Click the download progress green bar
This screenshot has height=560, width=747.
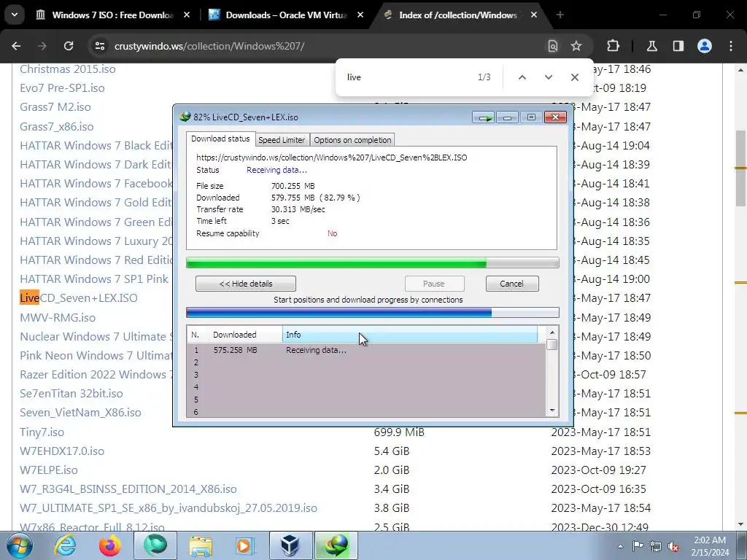coord(372,262)
